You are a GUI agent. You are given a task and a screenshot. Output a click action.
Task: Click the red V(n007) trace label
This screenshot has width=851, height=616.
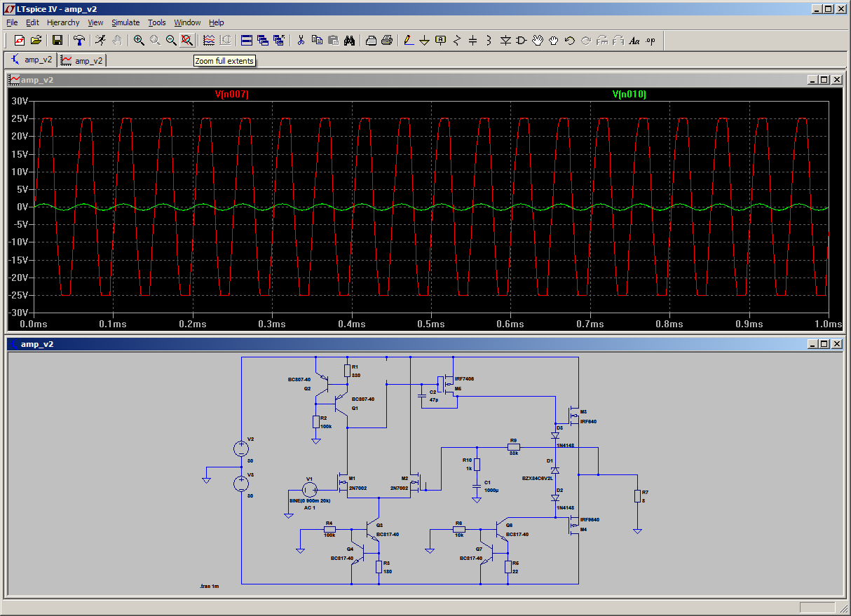point(231,94)
